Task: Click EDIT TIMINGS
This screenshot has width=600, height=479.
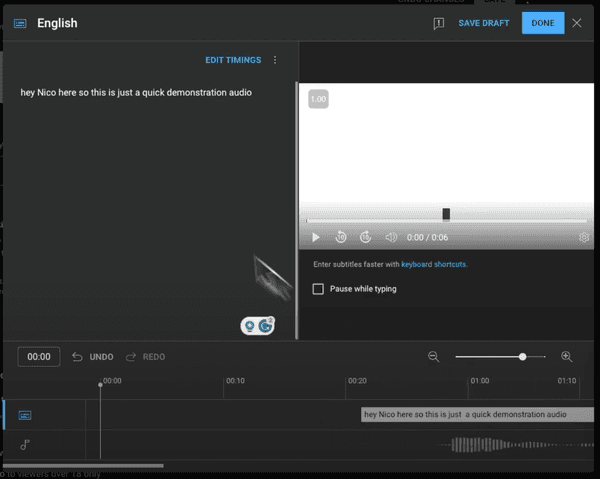Action: pos(233,60)
